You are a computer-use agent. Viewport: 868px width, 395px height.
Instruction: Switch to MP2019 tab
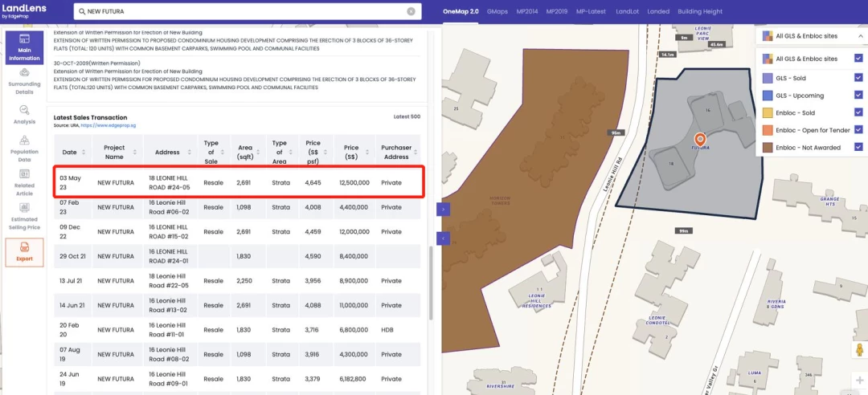pos(557,11)
